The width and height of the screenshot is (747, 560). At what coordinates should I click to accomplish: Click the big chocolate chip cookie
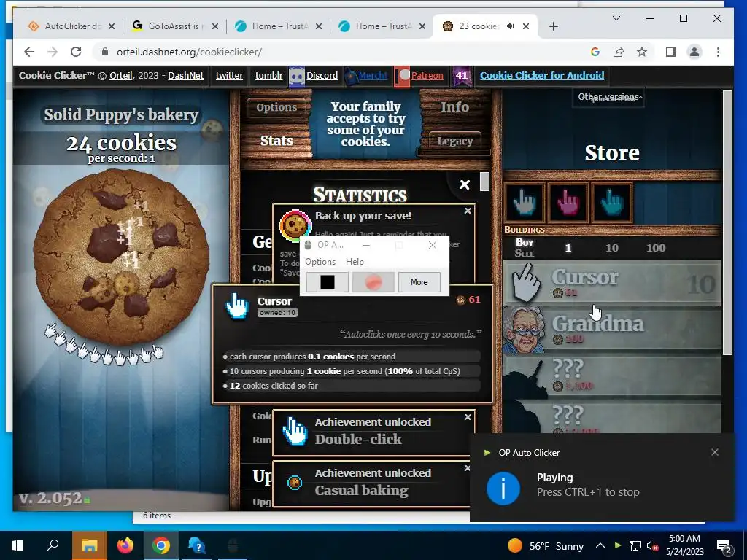click(x=121, y=257)
